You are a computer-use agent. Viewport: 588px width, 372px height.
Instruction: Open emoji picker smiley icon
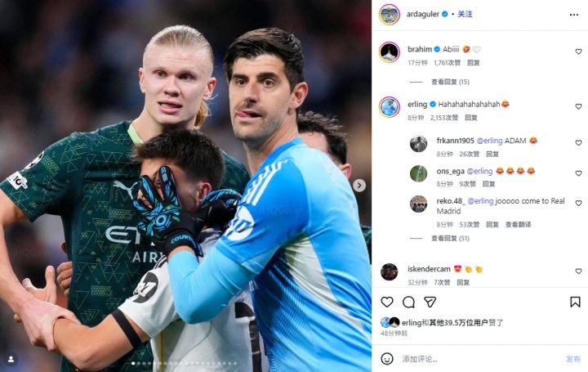coord(387,358)
